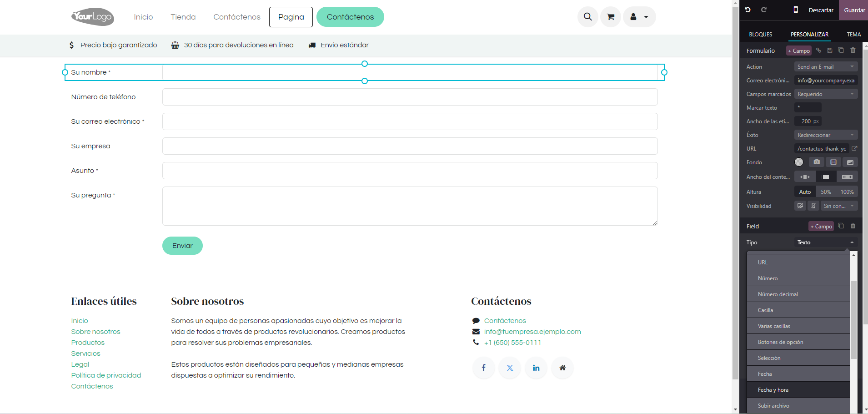Choose Fecha y hora from the Tipo list
This screenshot has height=414, width=868.
click(x=773, y=390)
